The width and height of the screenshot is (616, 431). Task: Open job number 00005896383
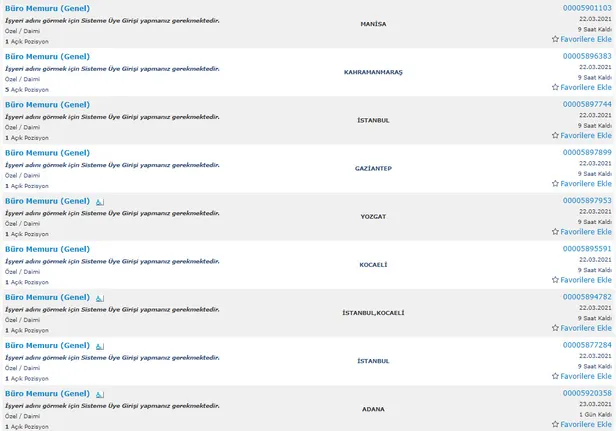(x=587, y=56)
